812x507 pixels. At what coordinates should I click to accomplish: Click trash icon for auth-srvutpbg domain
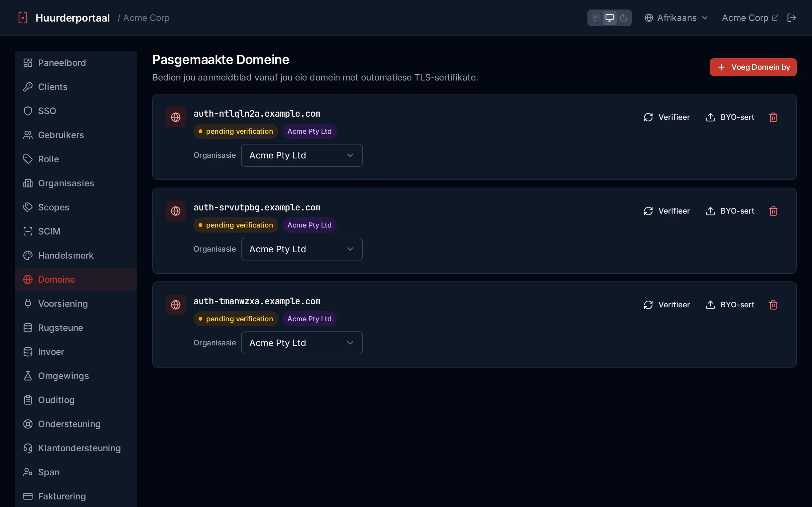773,211
